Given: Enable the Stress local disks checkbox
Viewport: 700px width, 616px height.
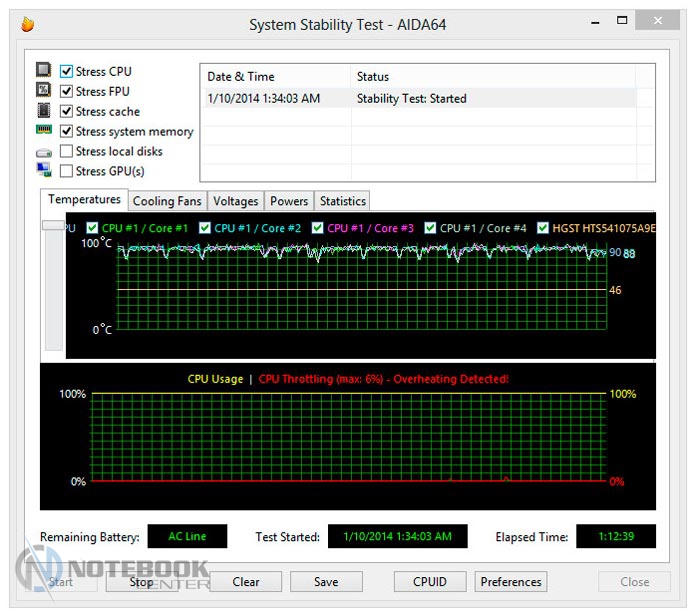Looking at the screenshot, I should tap(67, 152).
